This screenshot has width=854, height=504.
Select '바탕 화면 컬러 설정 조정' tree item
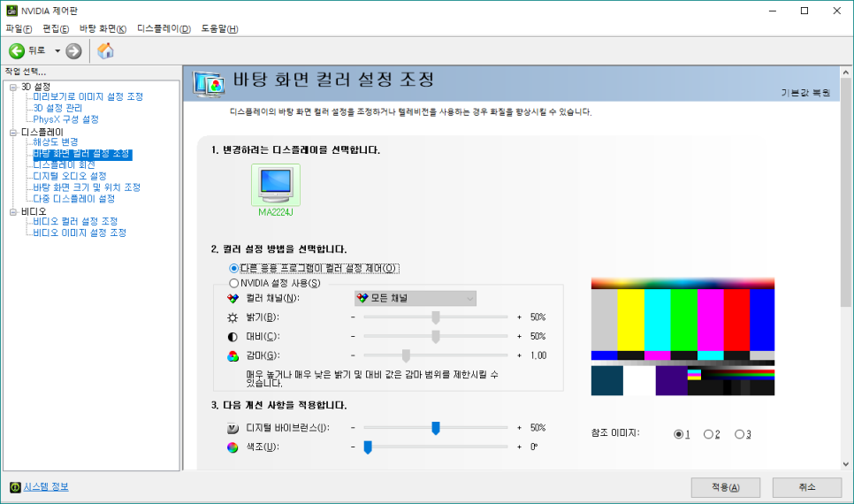tap(81, 154)
